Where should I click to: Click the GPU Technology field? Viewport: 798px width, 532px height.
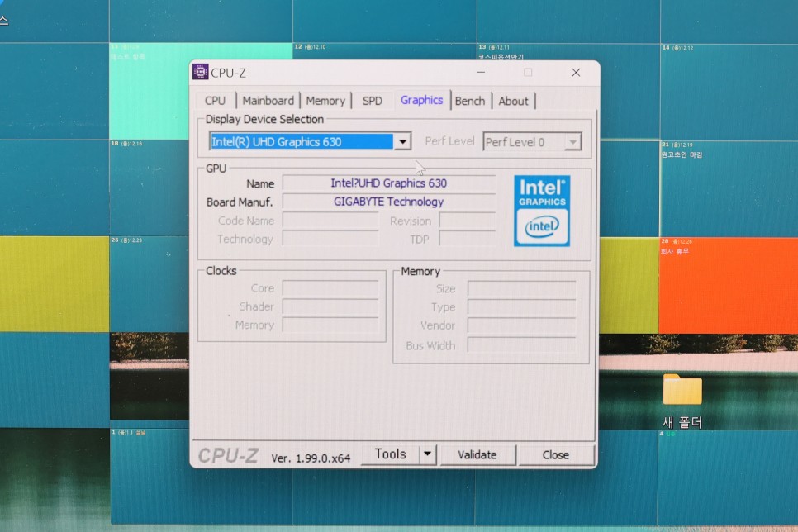click(330, 239)
